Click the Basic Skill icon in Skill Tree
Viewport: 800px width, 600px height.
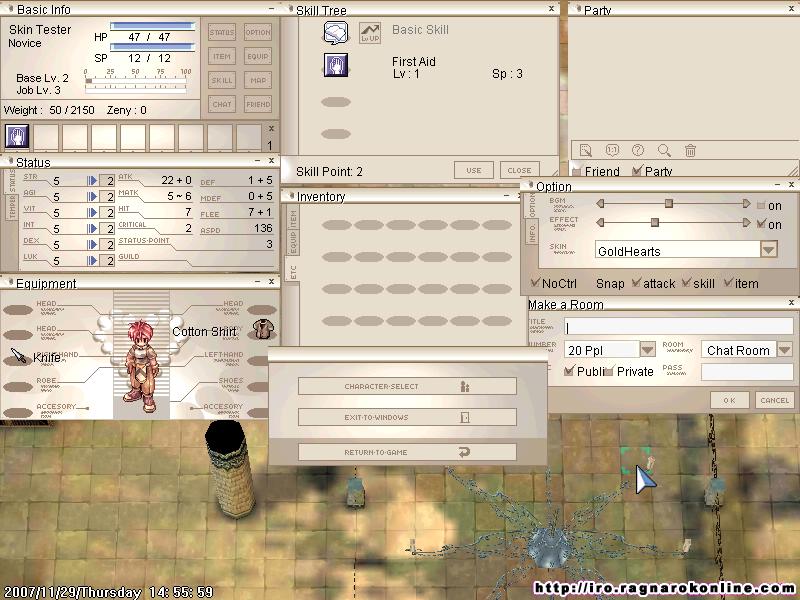tap(336, 33)
